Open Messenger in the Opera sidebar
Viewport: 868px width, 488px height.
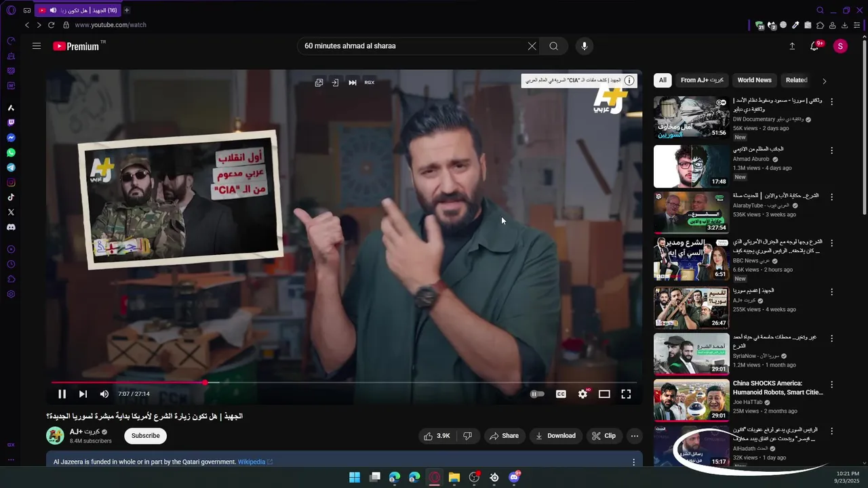[x=11, y=138]
